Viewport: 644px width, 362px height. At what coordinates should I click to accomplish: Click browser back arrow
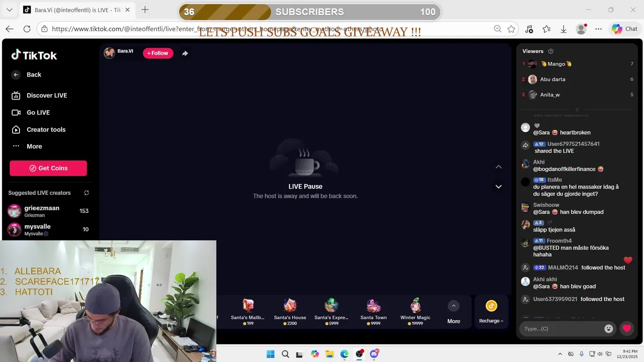(x=10, y=29)
